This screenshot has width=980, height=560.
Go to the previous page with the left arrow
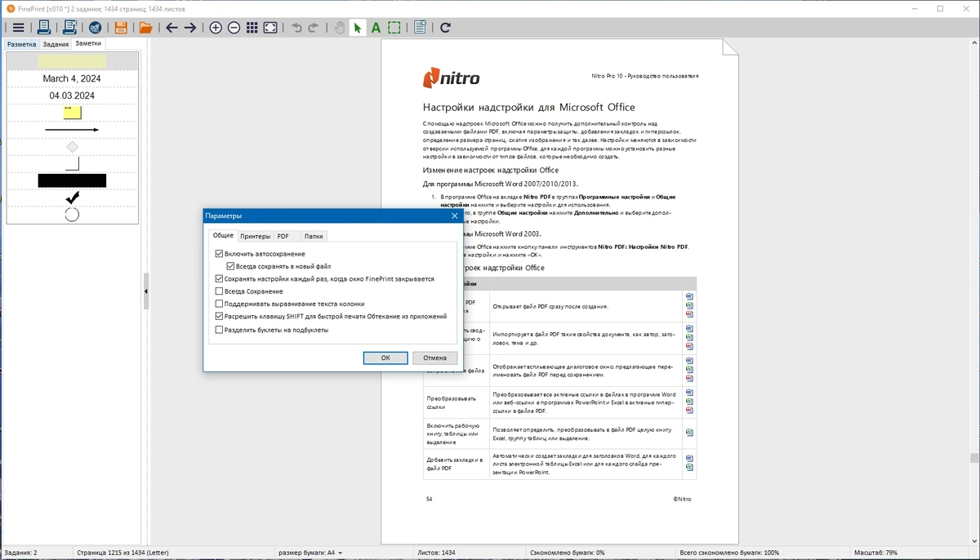171,28
